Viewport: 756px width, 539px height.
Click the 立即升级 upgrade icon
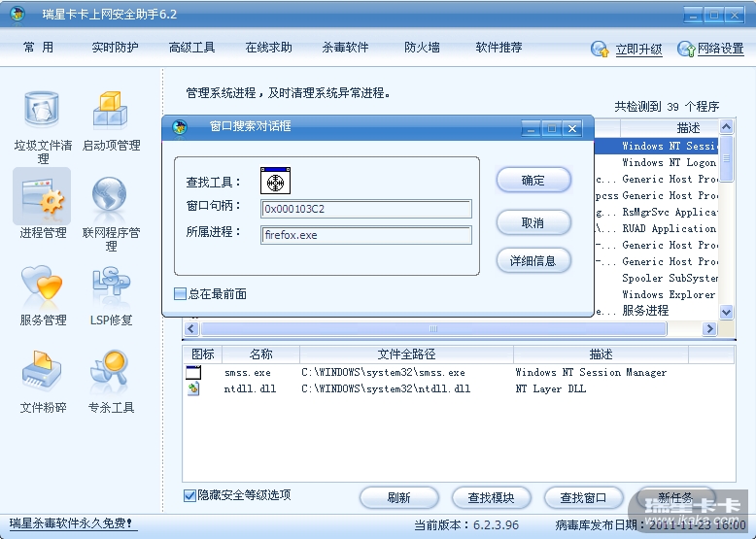click(x=600, y=49)
